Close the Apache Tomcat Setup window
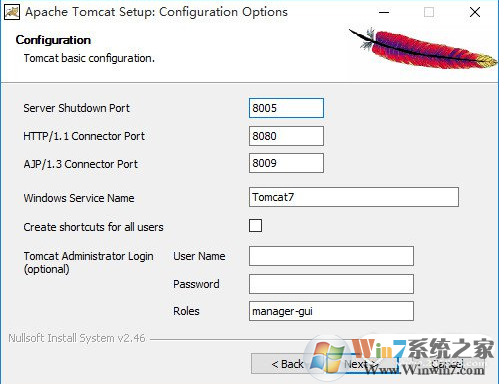Image resolution: width=501 pixels, height=384 pixels. [475, 13]
